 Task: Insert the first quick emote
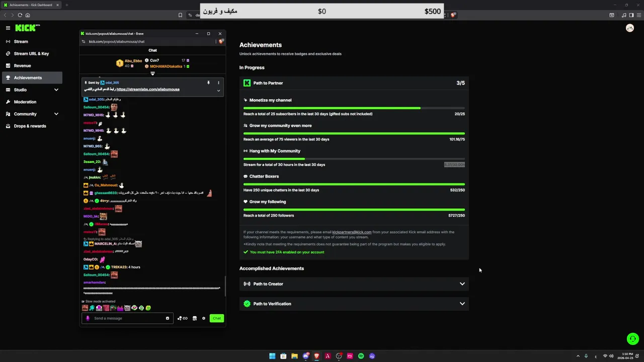pyautogui.click(x=85, y=308)
